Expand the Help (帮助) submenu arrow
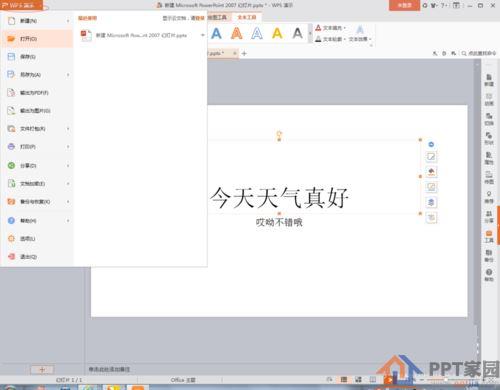This screenshot has height=390, width=500. 68,221
